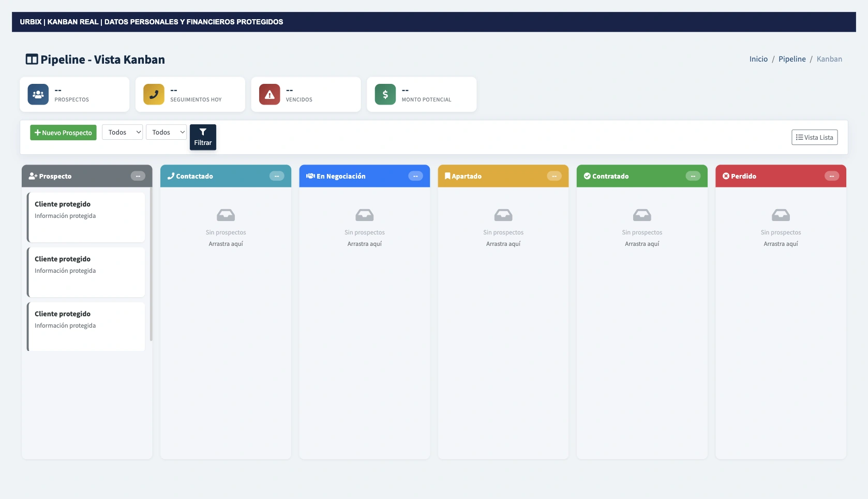The width and height of the screenshot is (868, 499).
Task: Click the yellow phone Seguimientos Hoy icon
Action: [154, 95]
